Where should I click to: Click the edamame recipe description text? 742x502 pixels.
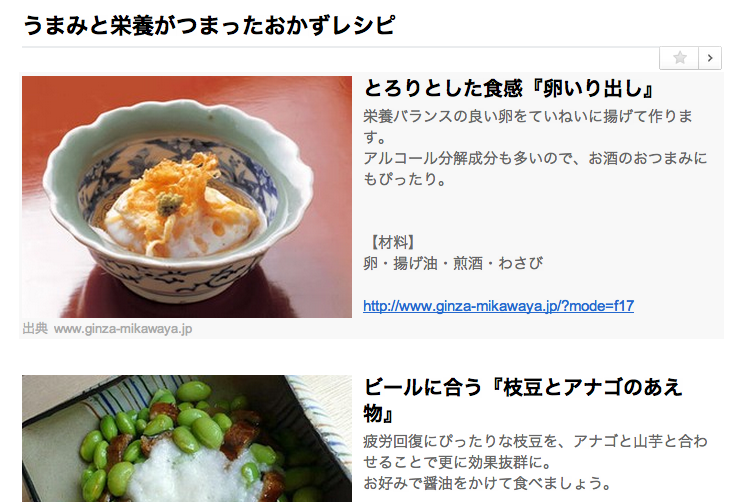click(x=535, y=462)
